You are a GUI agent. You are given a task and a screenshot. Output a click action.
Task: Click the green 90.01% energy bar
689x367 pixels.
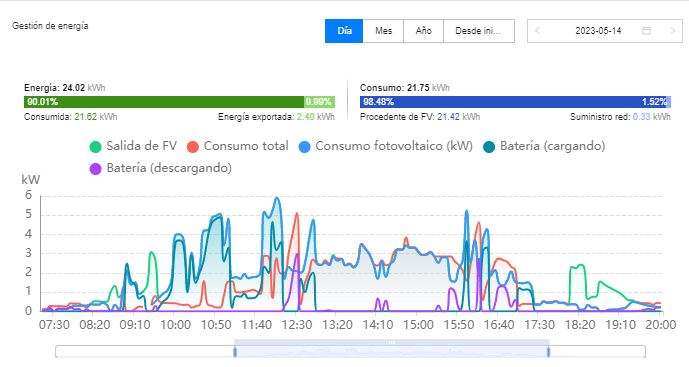point(164,102)
